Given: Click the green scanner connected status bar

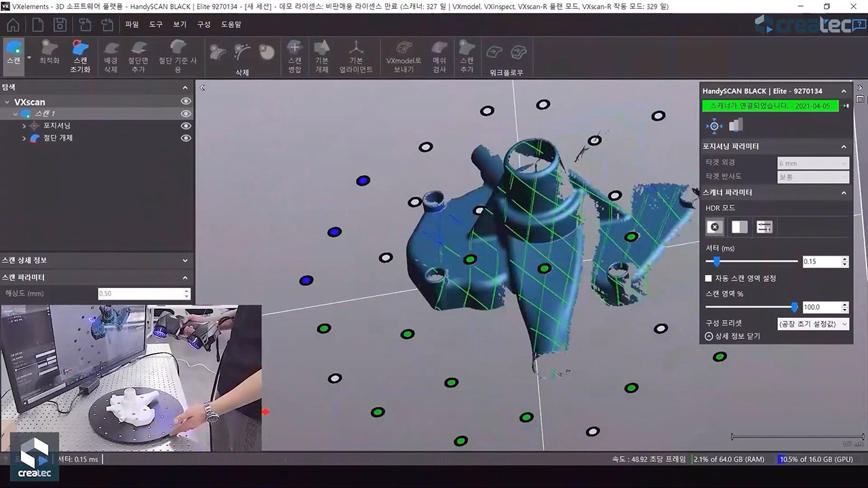Looking at the screenshot, I should [x=770, y=106].
